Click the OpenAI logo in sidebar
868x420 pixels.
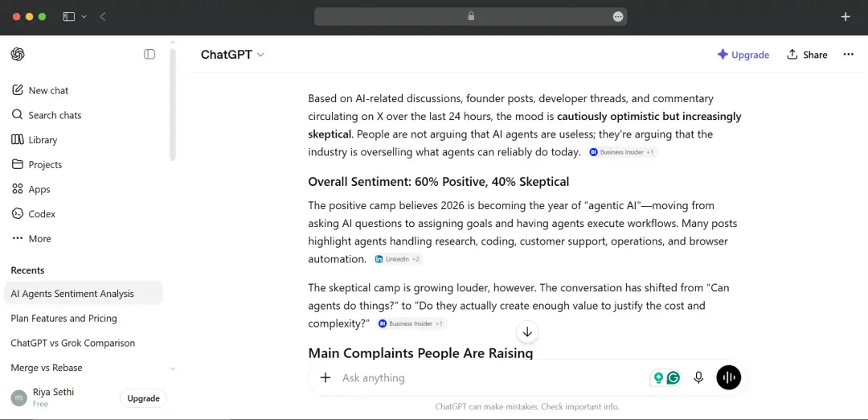[x=18, y=54]
